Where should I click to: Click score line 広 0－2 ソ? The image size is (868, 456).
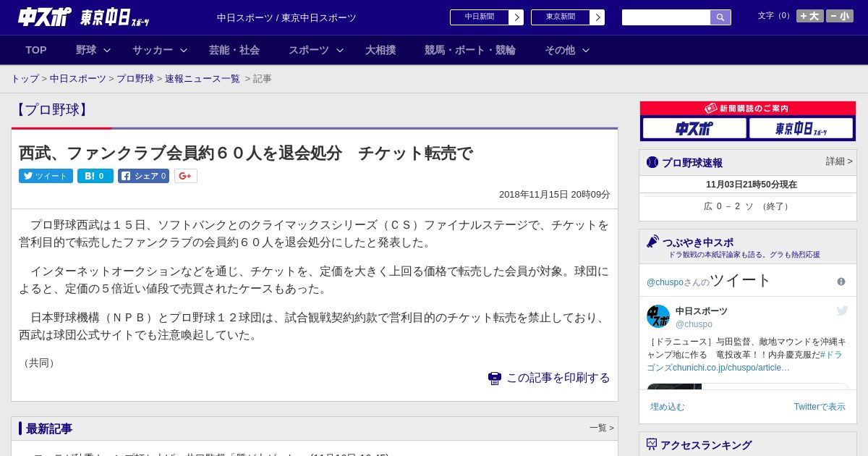tap(748, 206)
